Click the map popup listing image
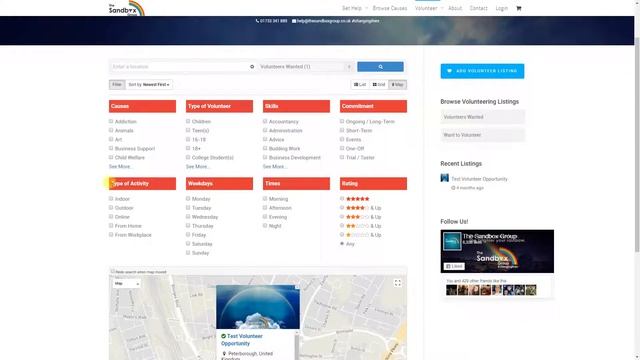 point(258,307)
